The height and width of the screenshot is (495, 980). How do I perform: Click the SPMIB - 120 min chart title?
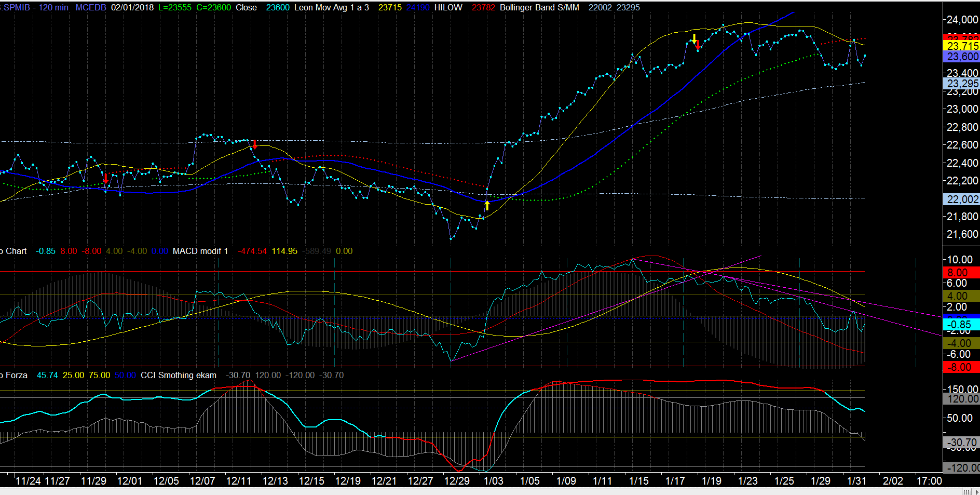34,7
